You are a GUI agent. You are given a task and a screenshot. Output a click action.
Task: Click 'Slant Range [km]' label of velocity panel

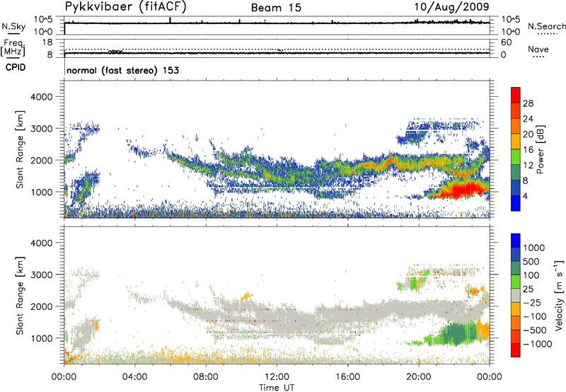click(x=20, y=295)
